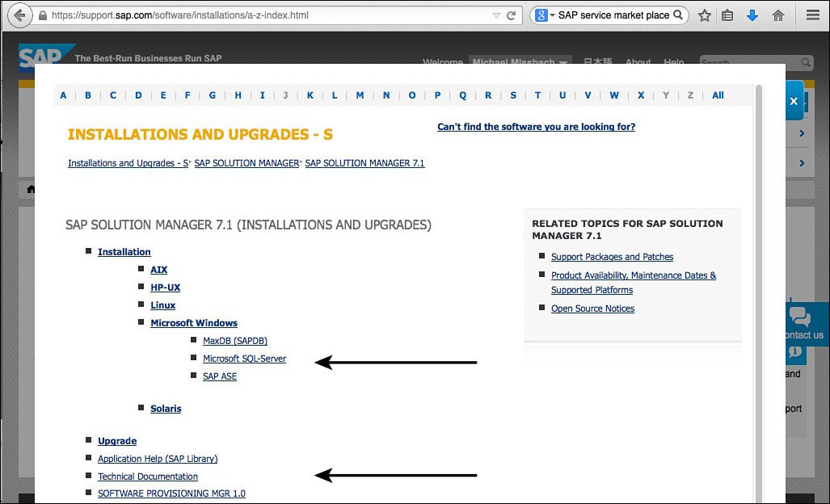Go to the browser home page icon
The height and width of the screenshot is (504, 830).
[778, 15]
